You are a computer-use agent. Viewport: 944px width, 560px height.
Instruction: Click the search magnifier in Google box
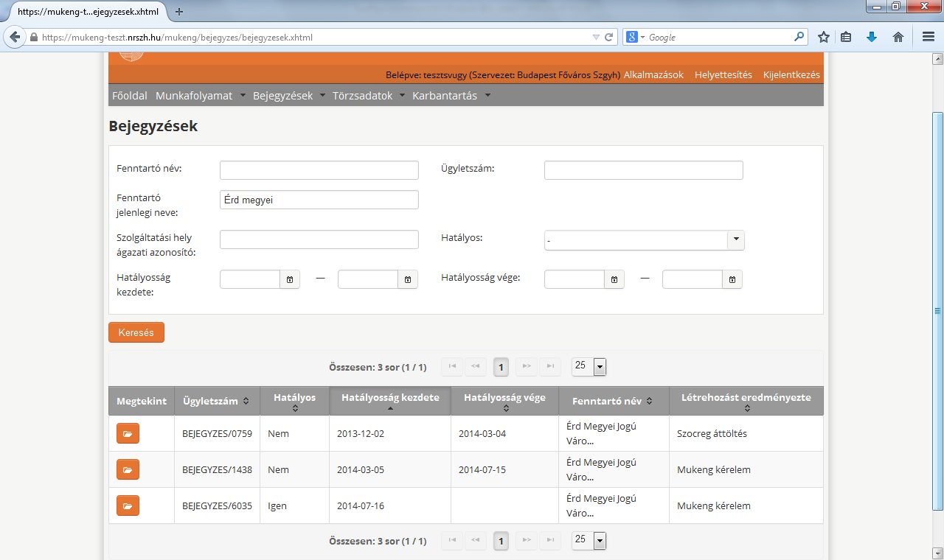click(x=799, y=37)
